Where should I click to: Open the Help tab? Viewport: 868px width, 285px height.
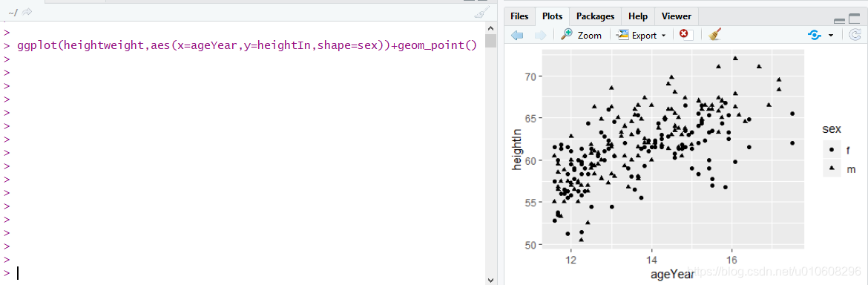(638, 16)
